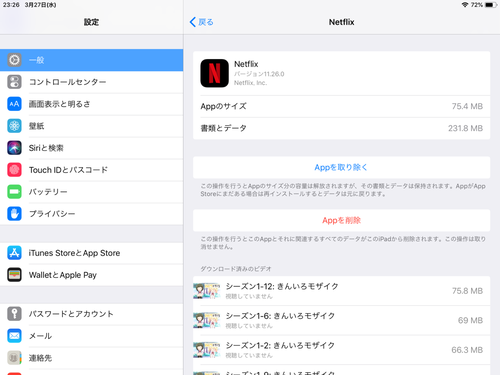Tap the Wallet icon in sidebar
The width and height of the screenshot is (500, 375).
[14, 275]
